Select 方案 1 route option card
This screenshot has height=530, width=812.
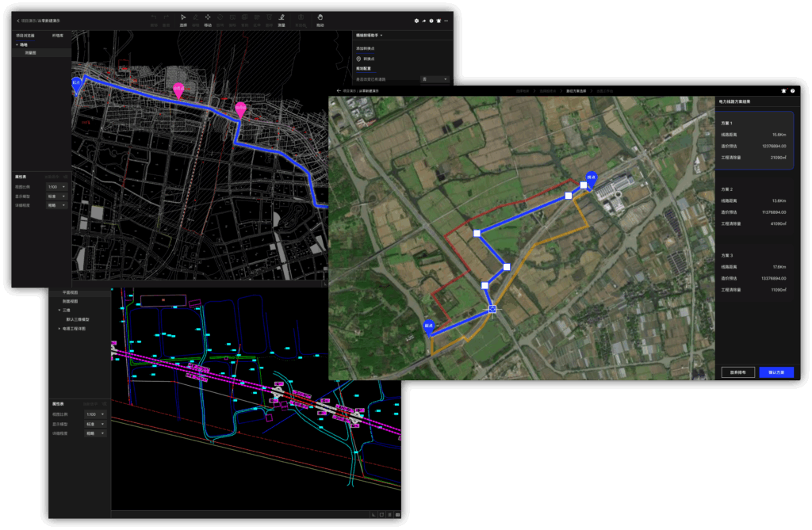click(753, 140)
